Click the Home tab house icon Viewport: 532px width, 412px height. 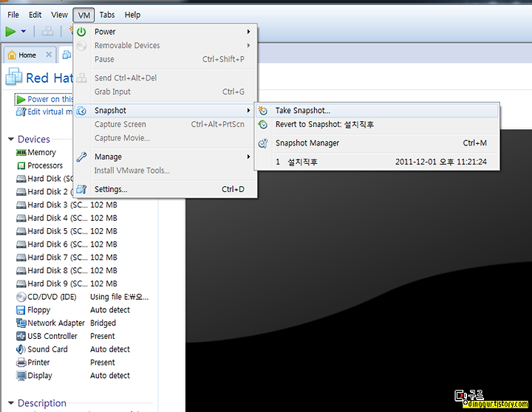12,55
